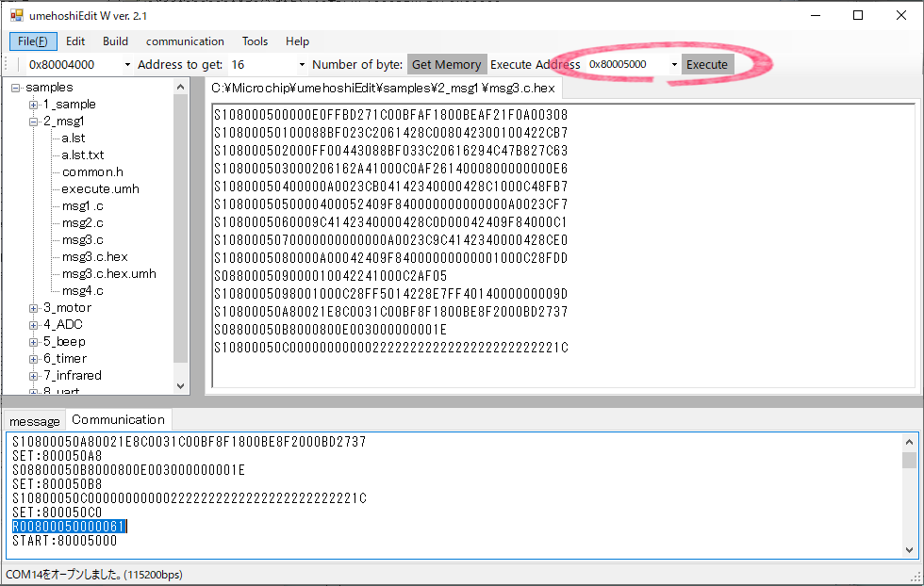Open the Build menu

pos(115,41)
